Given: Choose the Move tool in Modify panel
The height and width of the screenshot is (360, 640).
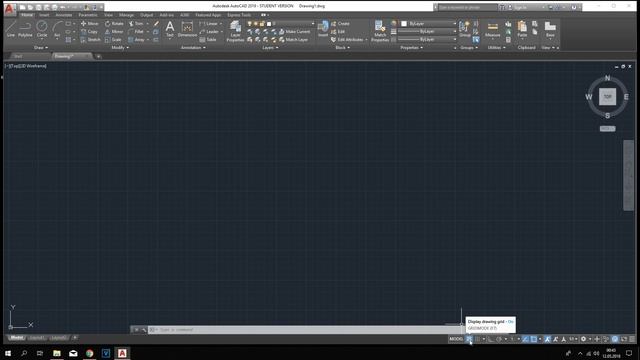Looking at the screenshot, I should (89, 24).
